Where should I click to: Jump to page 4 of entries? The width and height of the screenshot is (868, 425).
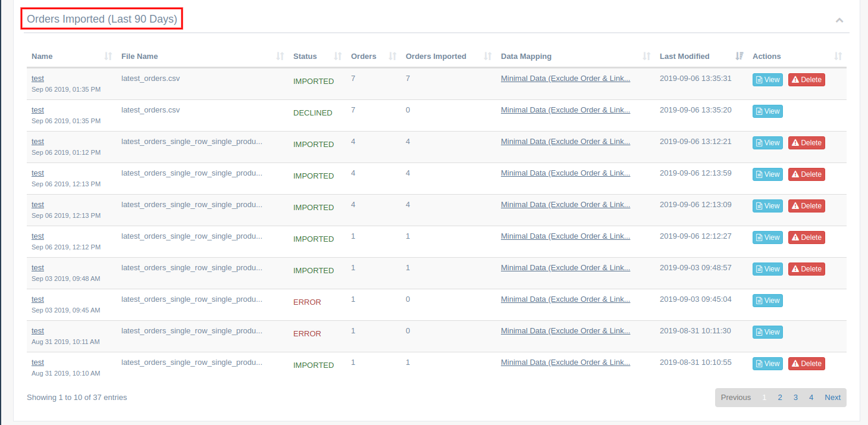[811, 398]
